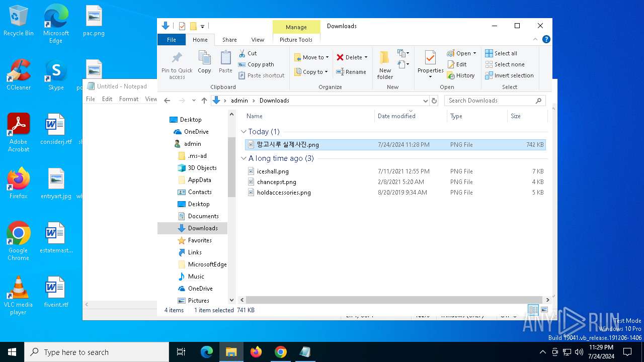The width and height of the screenshot is (644, 362).
Task: Click the Back navigation arrow
Action: point(167,101)
